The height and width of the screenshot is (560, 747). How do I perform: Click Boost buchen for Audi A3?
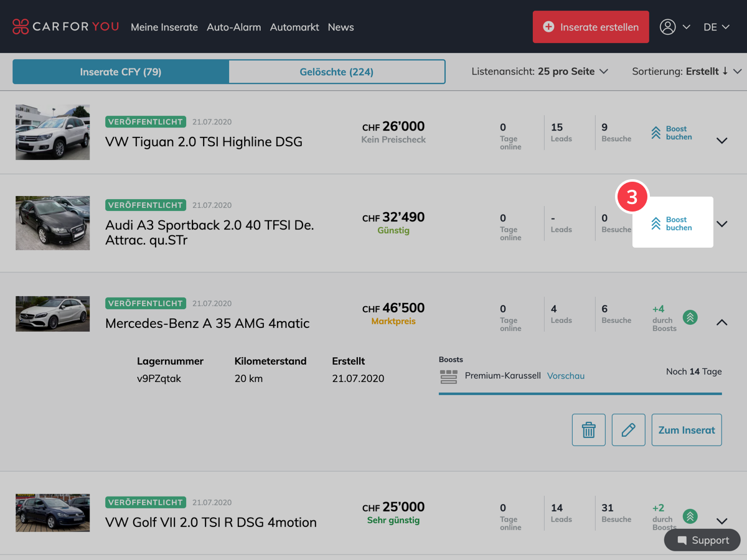point(672,223)
